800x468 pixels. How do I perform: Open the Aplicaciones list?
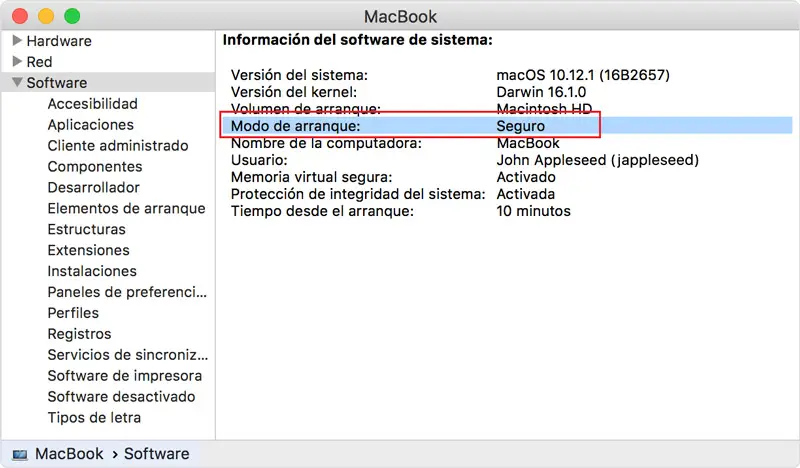point(90,125)
